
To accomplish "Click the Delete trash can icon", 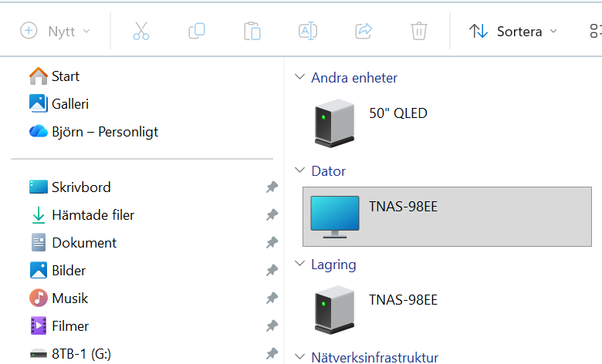I will point(419,31).
